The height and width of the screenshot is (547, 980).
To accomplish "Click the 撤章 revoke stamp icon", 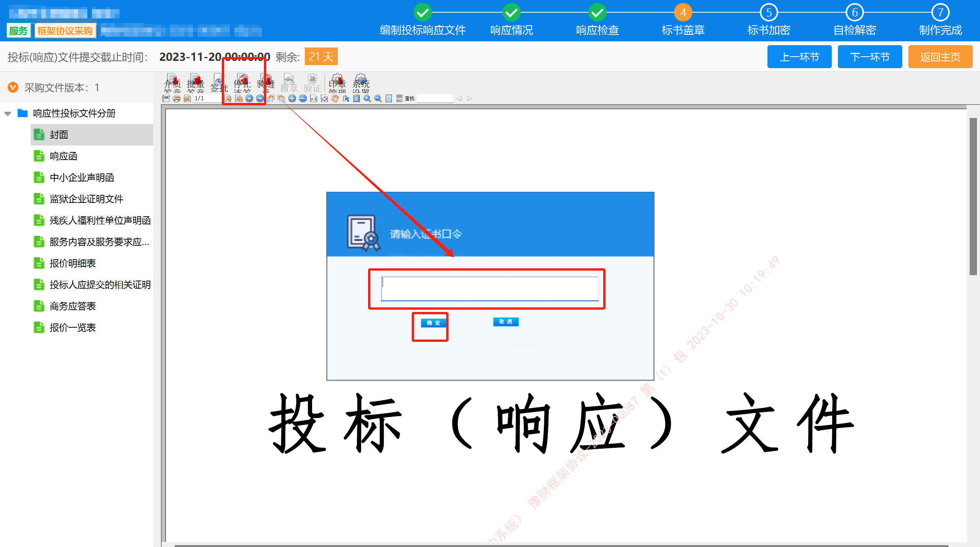I will pos(289,83).
